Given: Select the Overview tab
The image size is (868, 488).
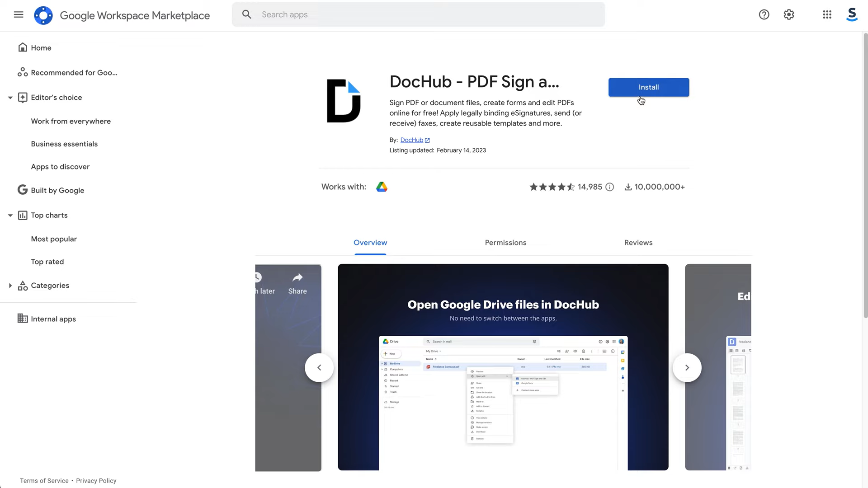Looking at the screenshot, I should coord(370,243).
